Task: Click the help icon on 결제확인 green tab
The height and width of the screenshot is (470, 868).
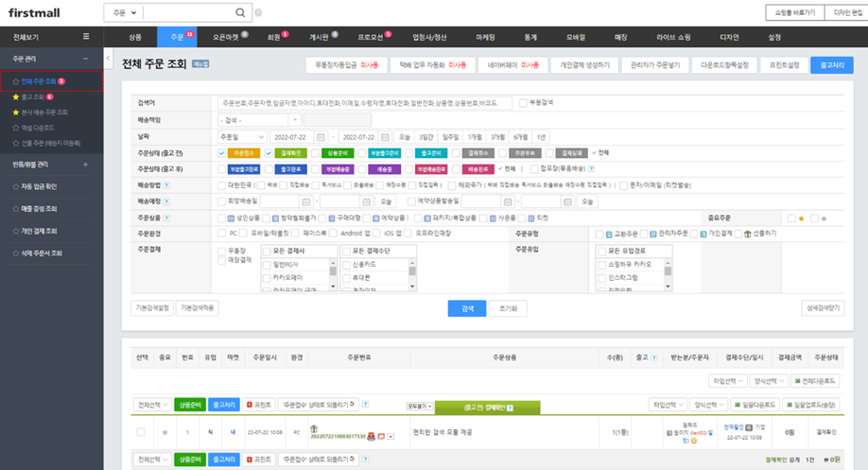Action: pyautogui.click(x=510, y=408)
